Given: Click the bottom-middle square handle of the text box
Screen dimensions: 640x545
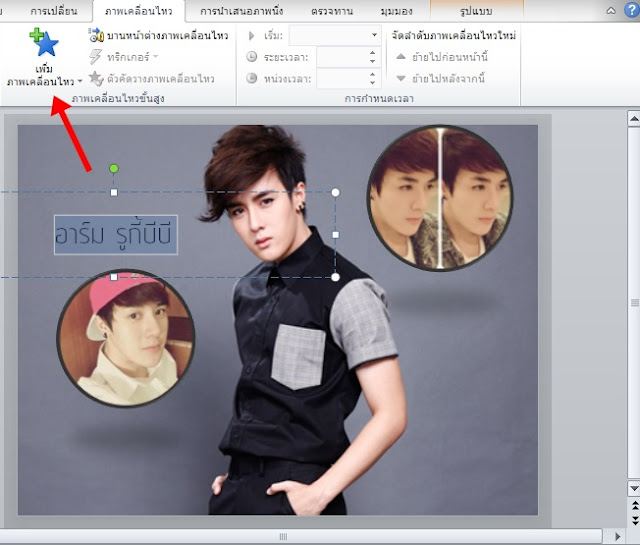Looking at the screenshot, I should click(x=114, y=277).
